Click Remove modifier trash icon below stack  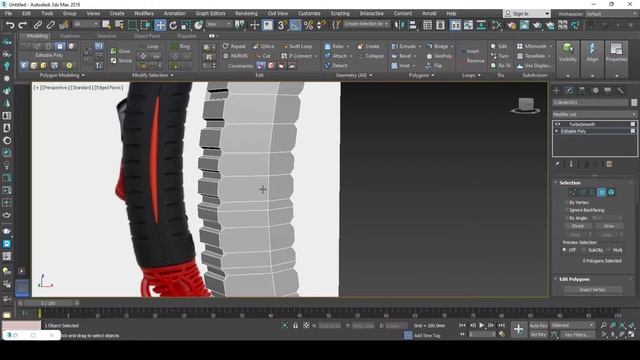(609, 164)
